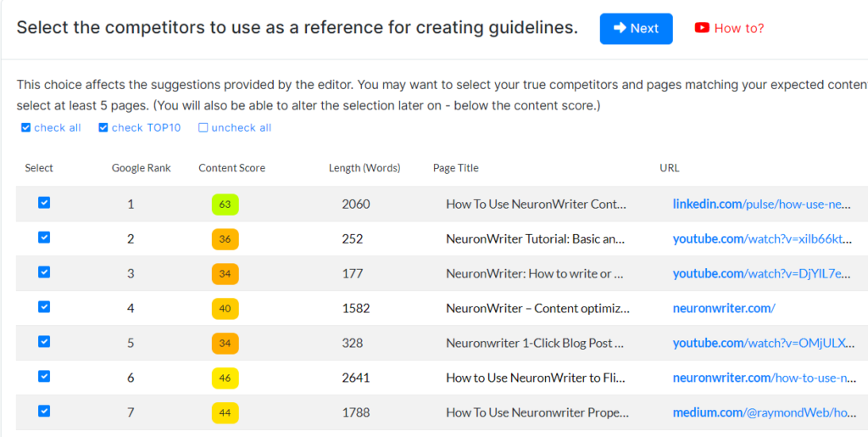
Task: Open the youtube.com/watch?v=xilb66kt link
Action: tap(761, 239)
